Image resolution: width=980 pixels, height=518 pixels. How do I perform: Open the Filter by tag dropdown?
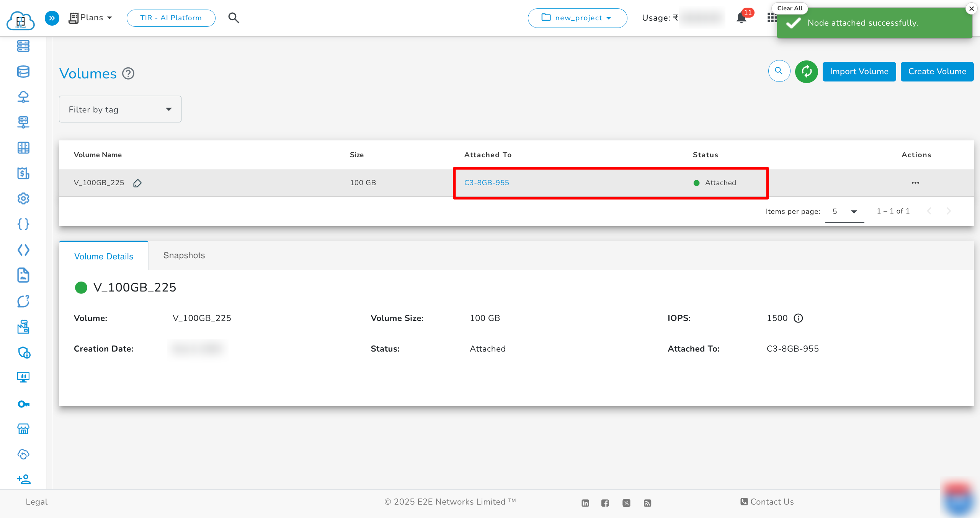click(120, 109)
